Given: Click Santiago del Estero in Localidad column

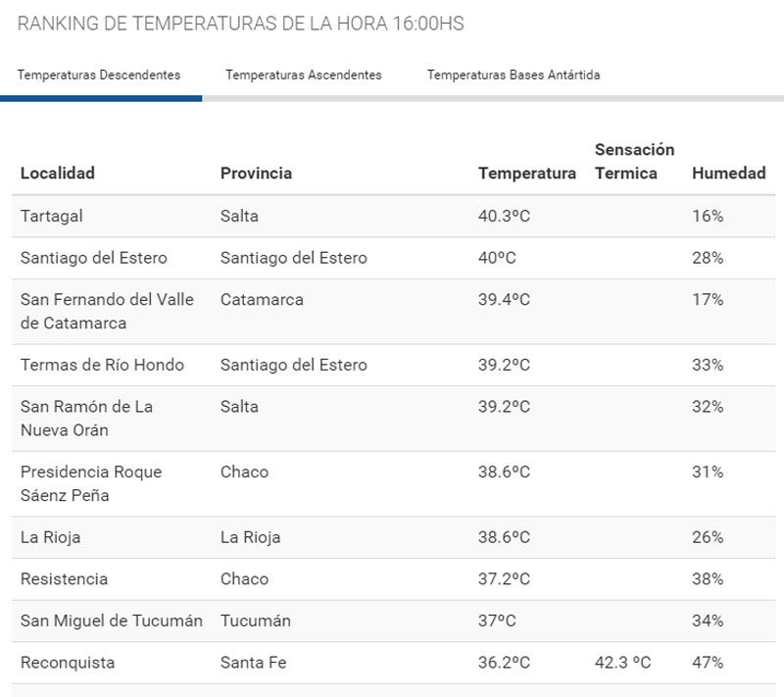Looking at the screenshot, I should pyautogui.click(x=94, y=258).
